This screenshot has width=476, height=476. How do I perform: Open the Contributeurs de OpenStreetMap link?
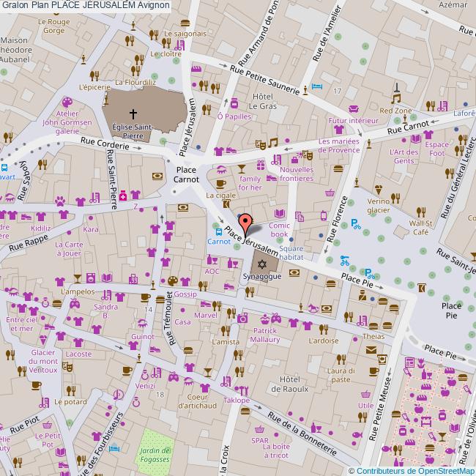point(412,471)
